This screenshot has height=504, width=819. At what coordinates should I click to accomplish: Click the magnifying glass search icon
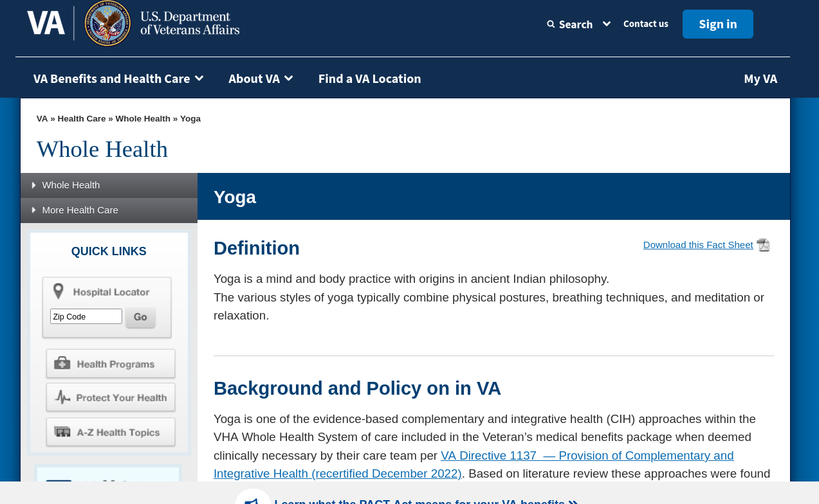[551, 24]
